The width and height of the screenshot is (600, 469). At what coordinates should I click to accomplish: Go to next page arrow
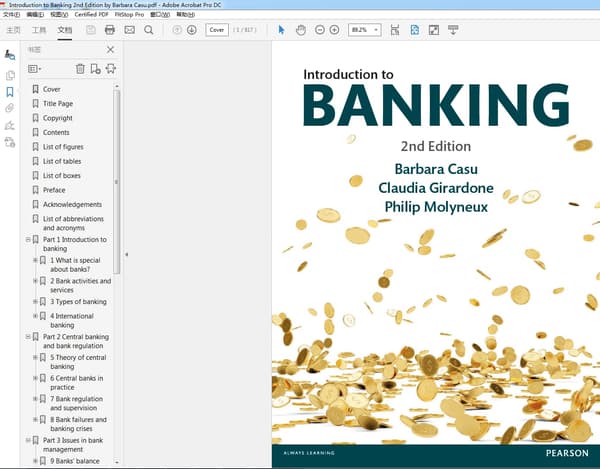[192, 30]
